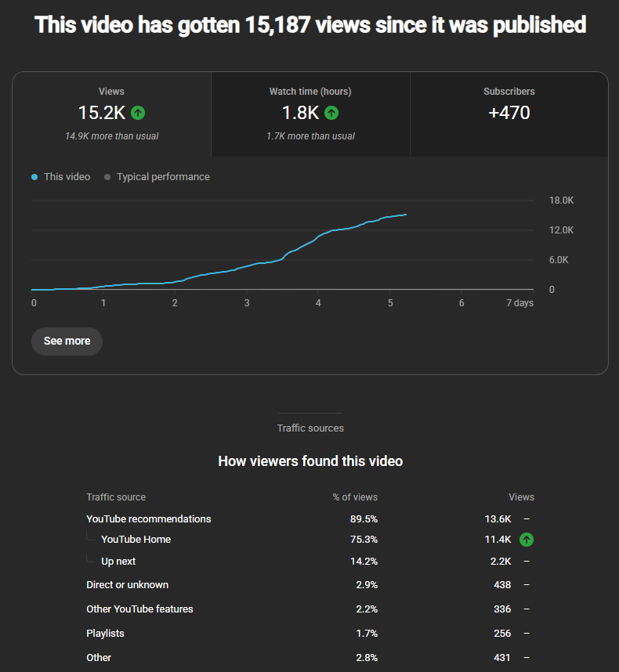Select the Watch time (hours) tab
Viewport: 619px width, 672px height.
(310, 114)
